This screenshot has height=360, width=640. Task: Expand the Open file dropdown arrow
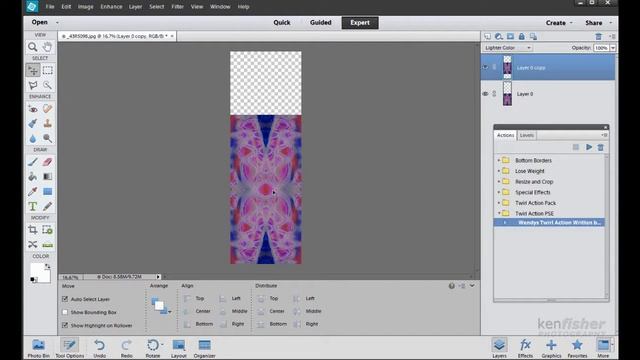coord(57,22)
